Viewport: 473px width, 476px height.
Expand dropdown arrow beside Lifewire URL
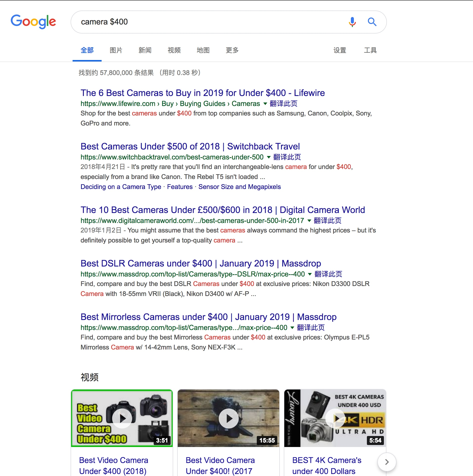point(265,104)
